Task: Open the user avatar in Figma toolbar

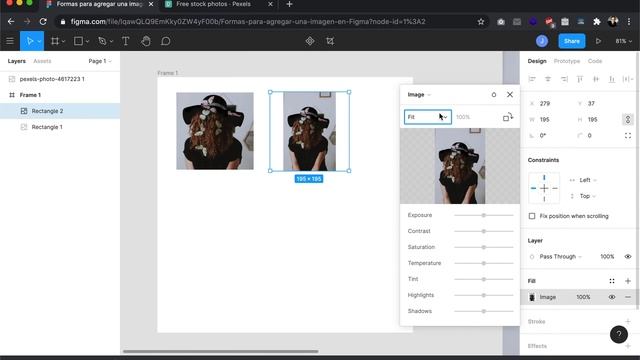Action: click(x=542, y=41)
